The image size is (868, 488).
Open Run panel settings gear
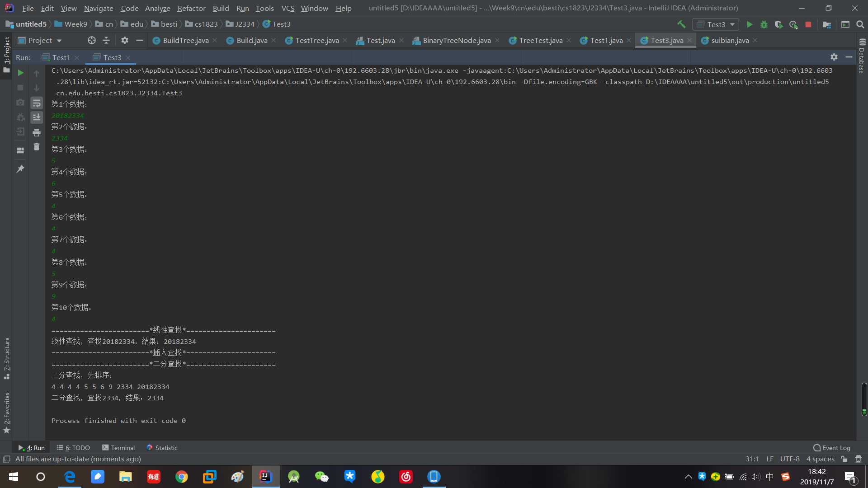click(834, 57)
